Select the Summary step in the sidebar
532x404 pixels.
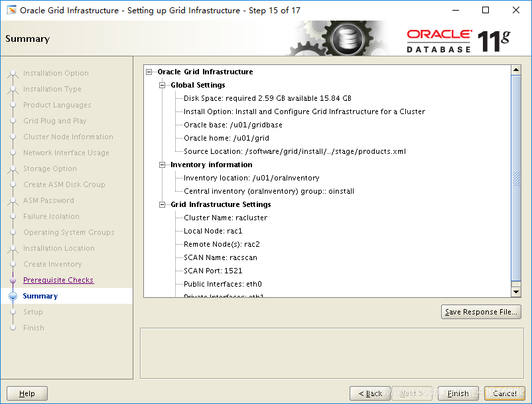[40, 296]
